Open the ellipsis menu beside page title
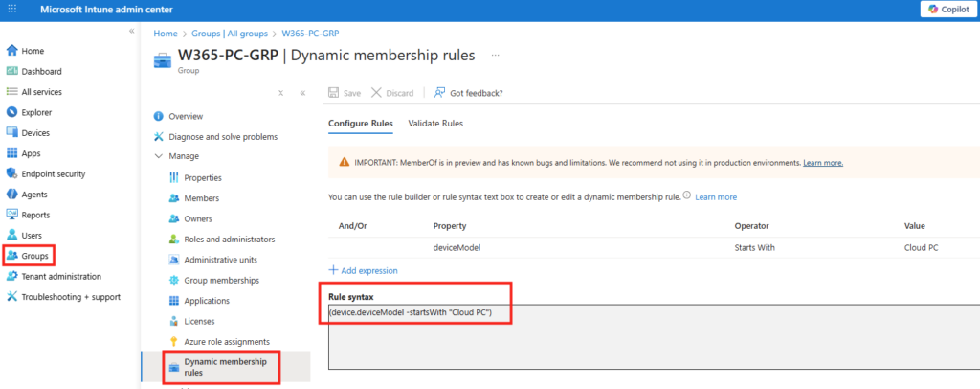 tap(495, 56)
